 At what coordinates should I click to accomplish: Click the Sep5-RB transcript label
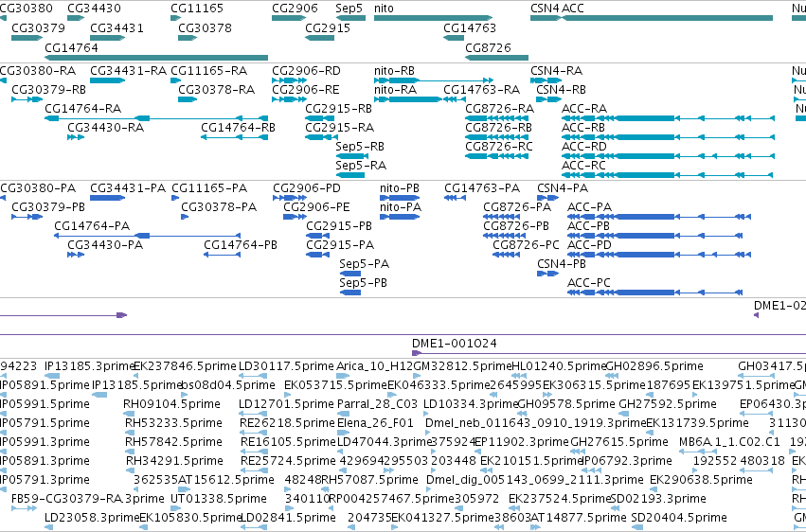point(360,147)
